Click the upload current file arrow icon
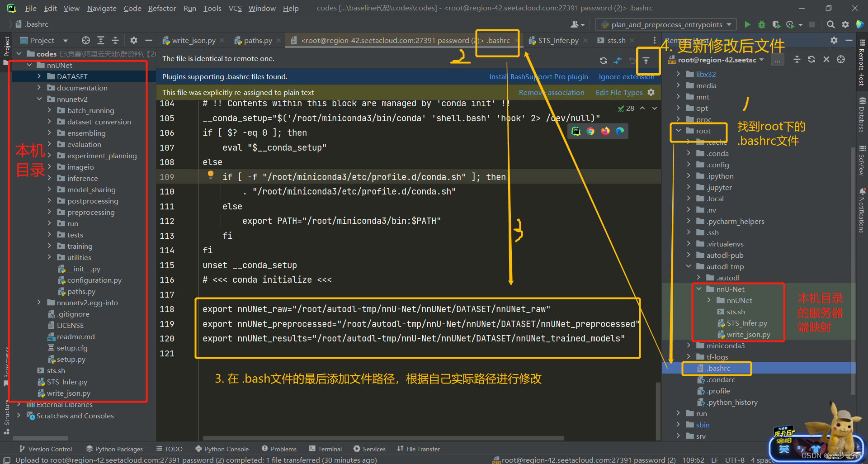 pos(646,61)
